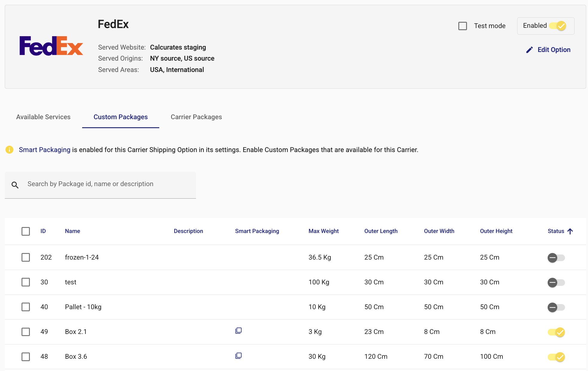This screenshot has height=371, width=588.
Task: Click the yellow info icon before Smart Packaging
Action: pyautogui.click(x=10, y=150)
